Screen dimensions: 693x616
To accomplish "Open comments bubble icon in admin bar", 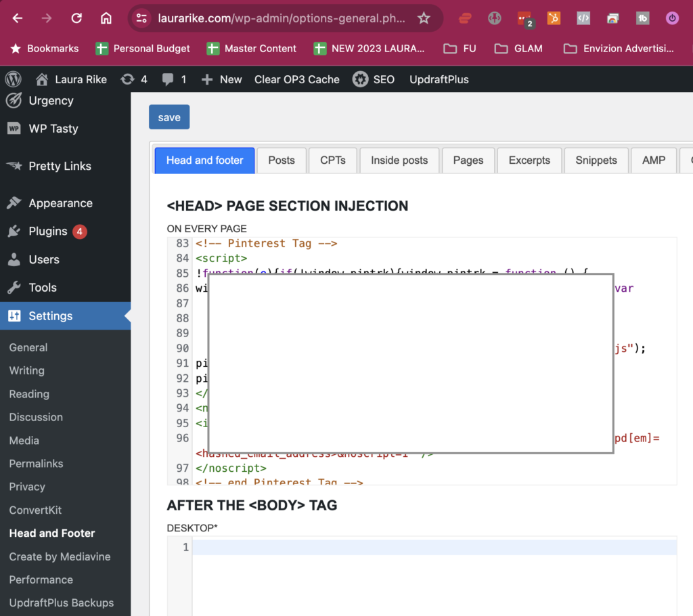I will (174, 79).
